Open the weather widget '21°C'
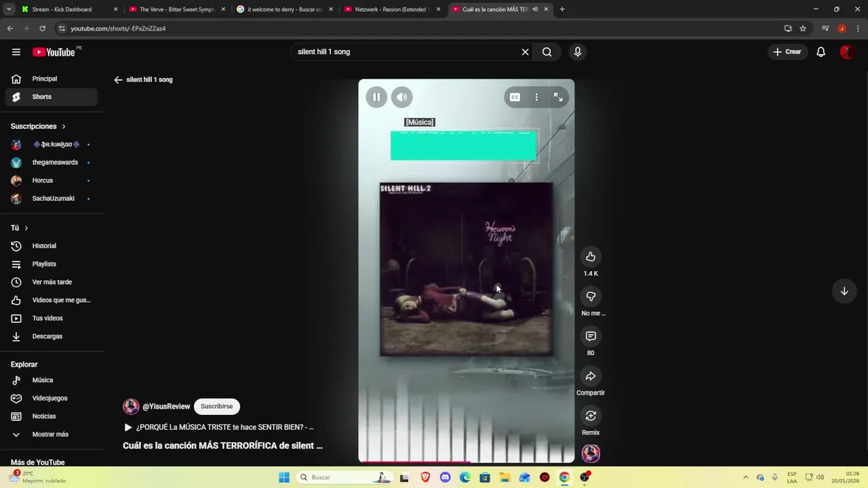The width and height of the screenshot is (868, 488). coord(37,477)
